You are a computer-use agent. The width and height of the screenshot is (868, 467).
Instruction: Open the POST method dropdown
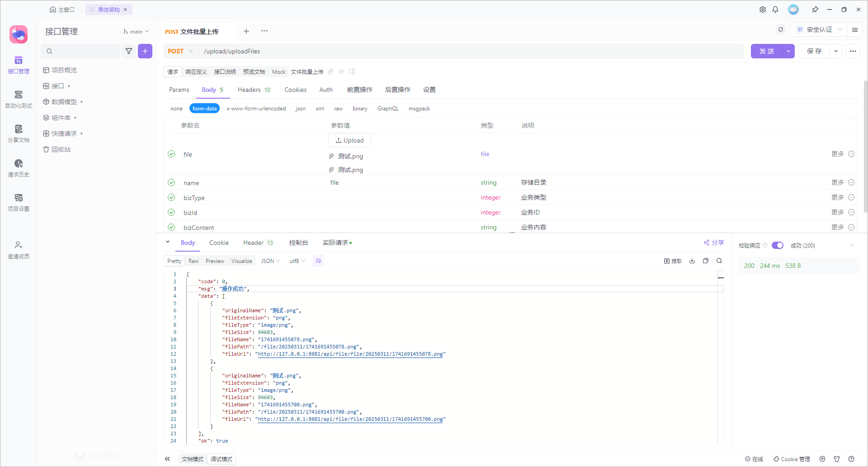tap(180, 51)
